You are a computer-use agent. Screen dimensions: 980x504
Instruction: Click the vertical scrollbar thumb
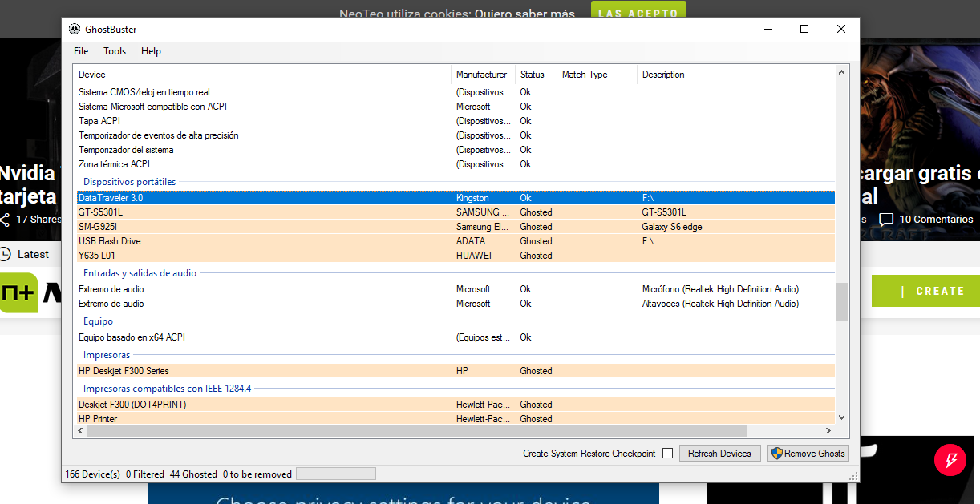(x=841, y=302)
